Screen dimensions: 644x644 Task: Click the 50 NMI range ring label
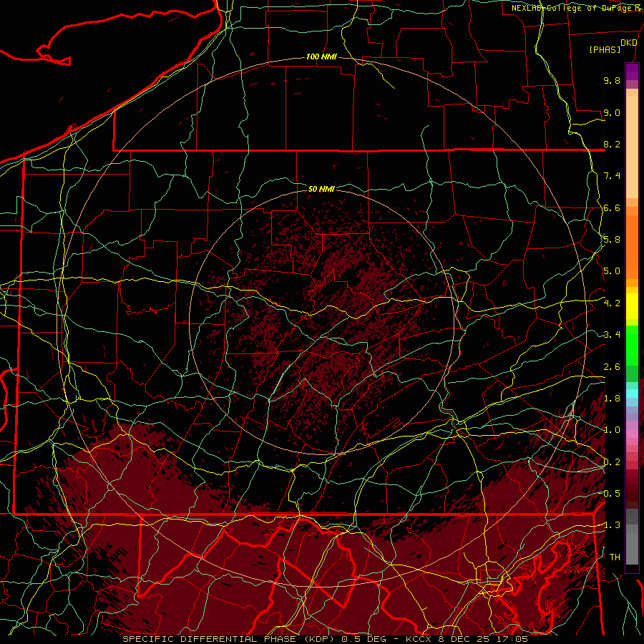[x=321, y=189]
